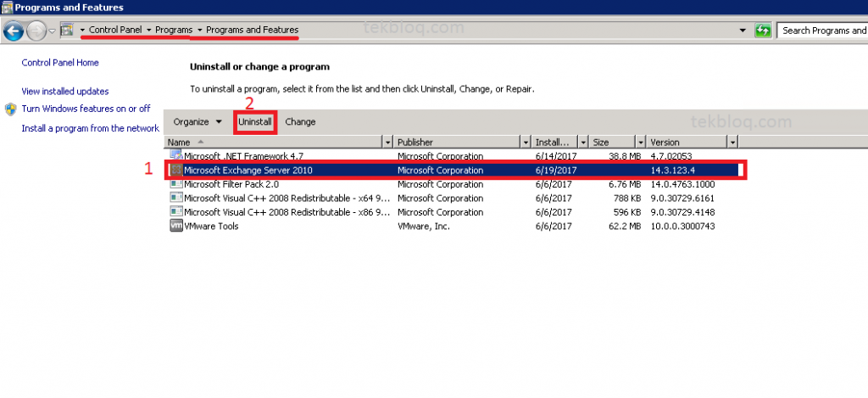Click version 9.0.30729.6161 cell
The width and height of the screenshot is (868, 398).
coord(682,198)
